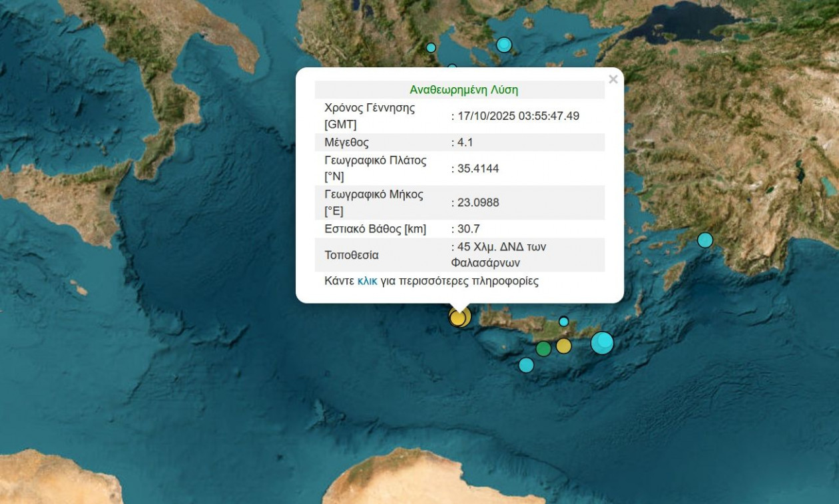Select the green earthquake marker south of Crete
Viewport: 839px width, 504px height.
click(543, 348)
